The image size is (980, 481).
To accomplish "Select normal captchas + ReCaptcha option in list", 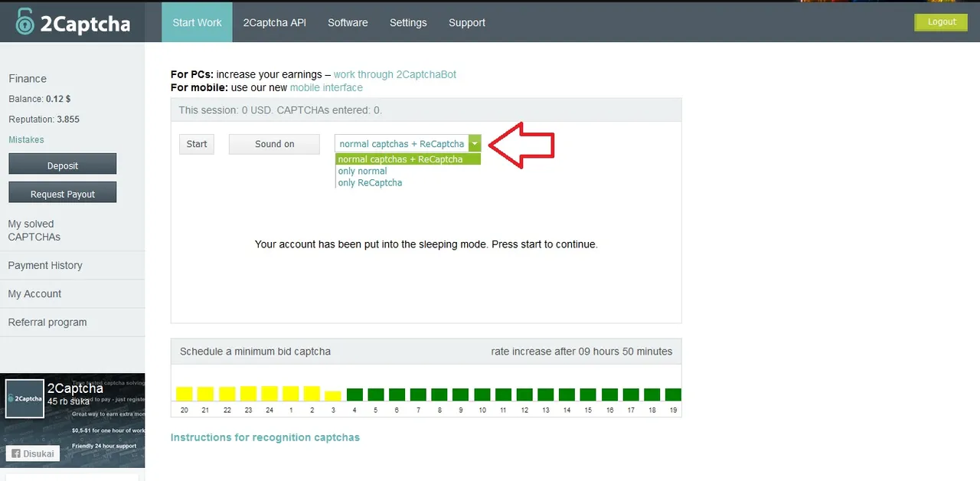I will click(x=408, y=159).
